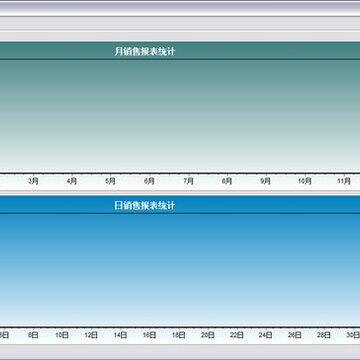Select the 4月 axis label
This screenshot has width=360, height=360.
pos(72,181)
